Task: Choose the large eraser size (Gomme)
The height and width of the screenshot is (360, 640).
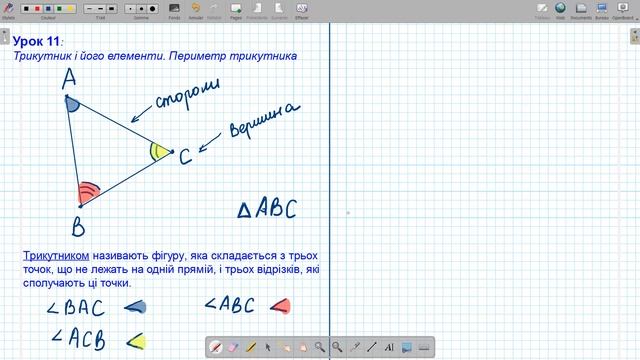Action: click(152, 9)
